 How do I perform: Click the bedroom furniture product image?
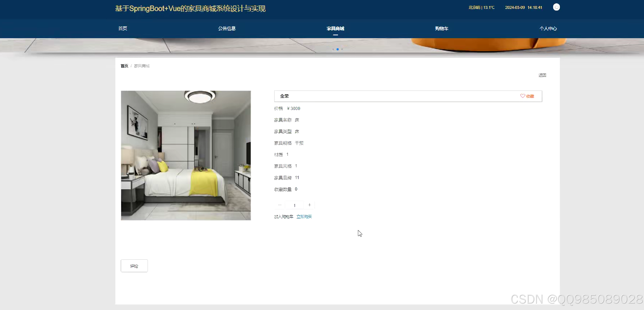186,155
